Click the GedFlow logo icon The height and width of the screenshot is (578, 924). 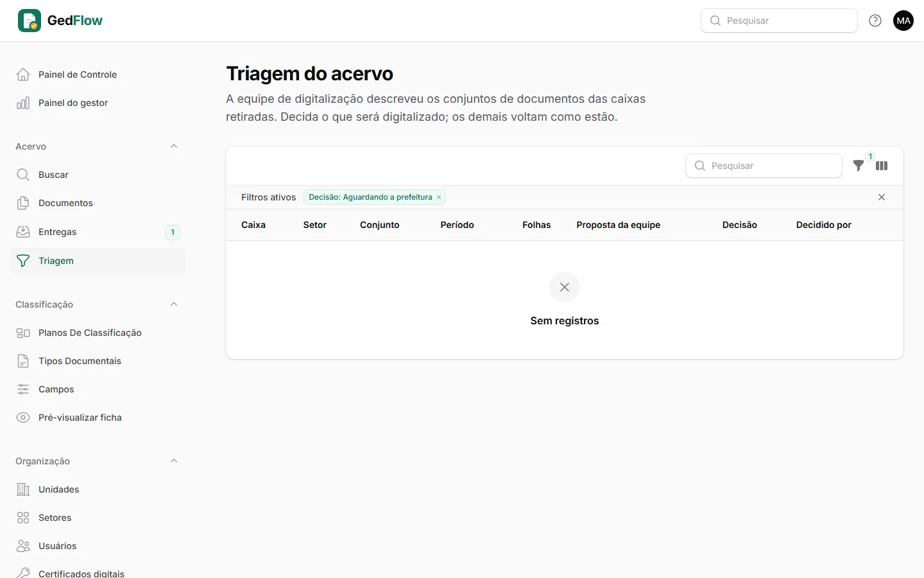tap(30, 21)
